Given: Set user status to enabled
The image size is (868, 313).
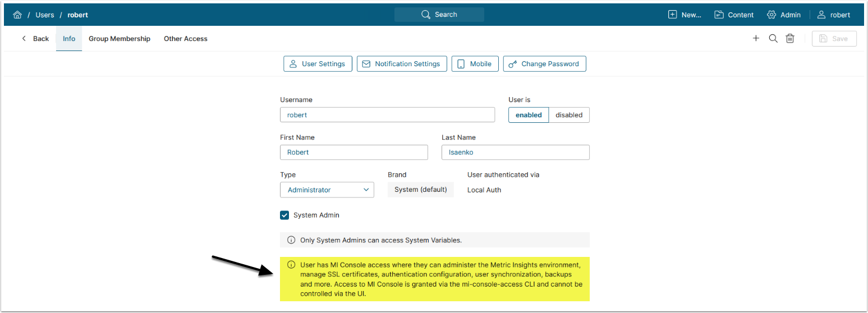Looking at the screenshot, I should coord(529,115).
